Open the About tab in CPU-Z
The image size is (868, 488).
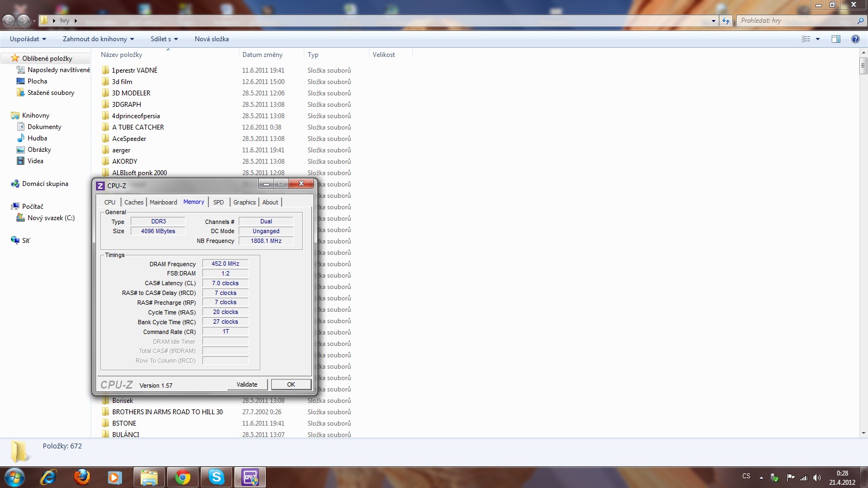pos(270,202)
